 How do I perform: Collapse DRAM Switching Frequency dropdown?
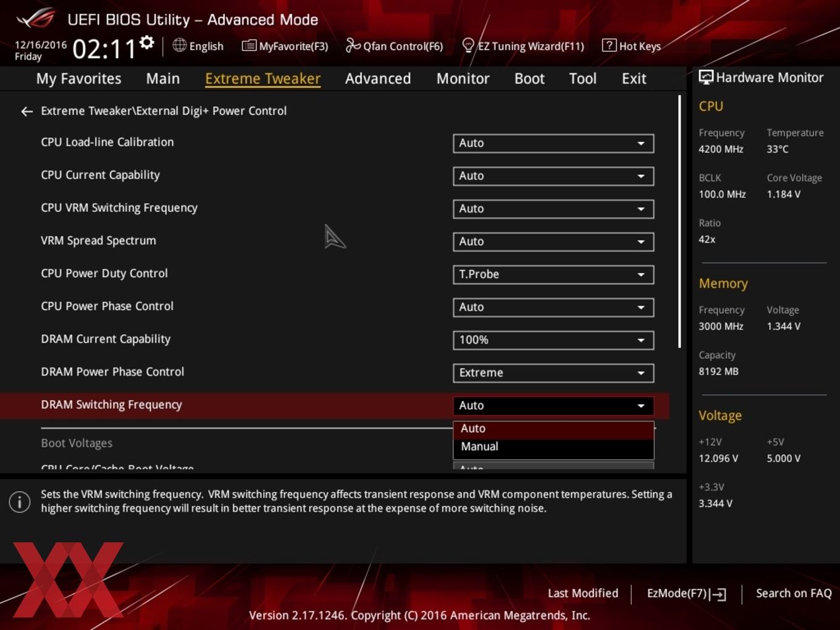click(553, 405)
